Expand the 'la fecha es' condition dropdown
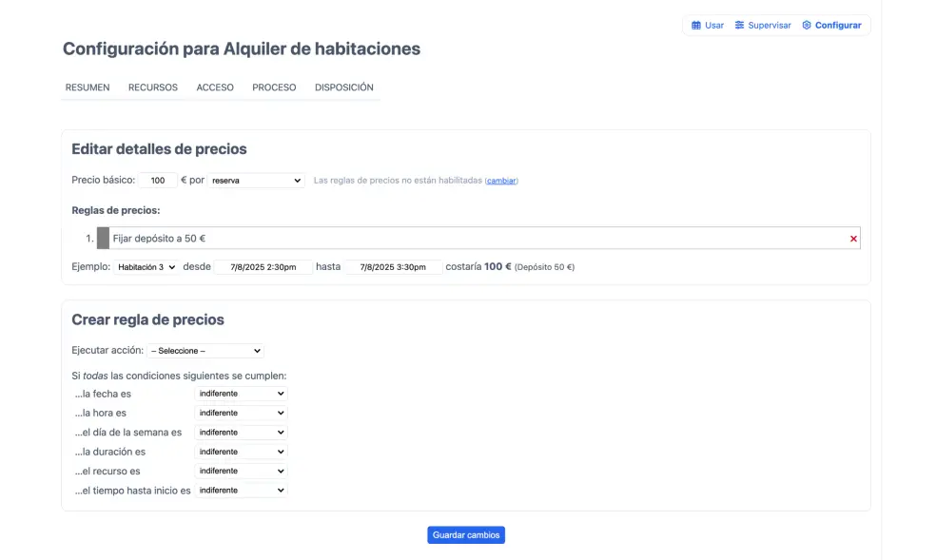The width and height of the screenshot is (936, 560). [241, 394]
